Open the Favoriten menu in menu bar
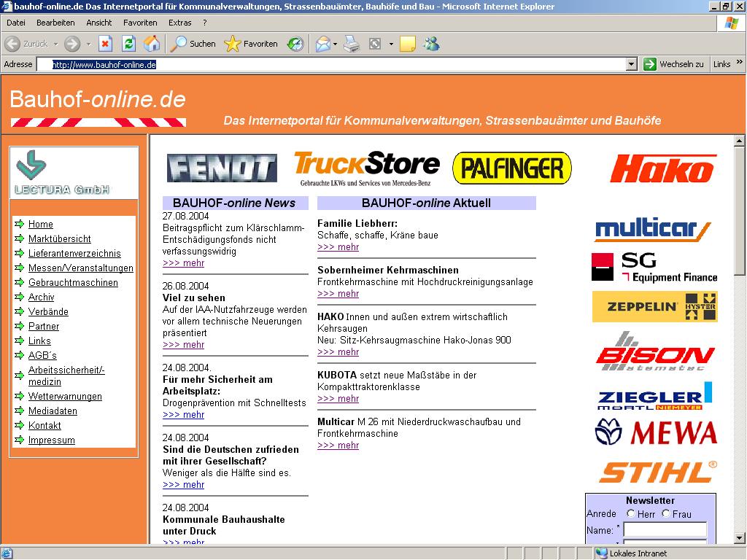The width and height of the screenshot is (747, 560). pos(140,23)
